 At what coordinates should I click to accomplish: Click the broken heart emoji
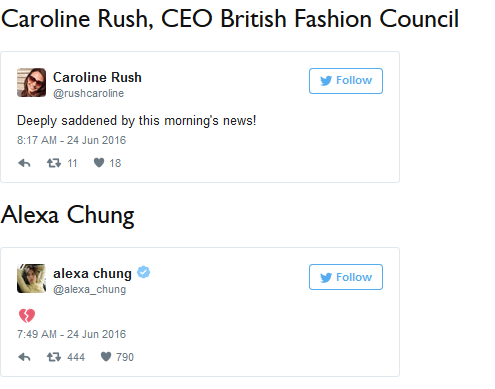pos(27,315)
